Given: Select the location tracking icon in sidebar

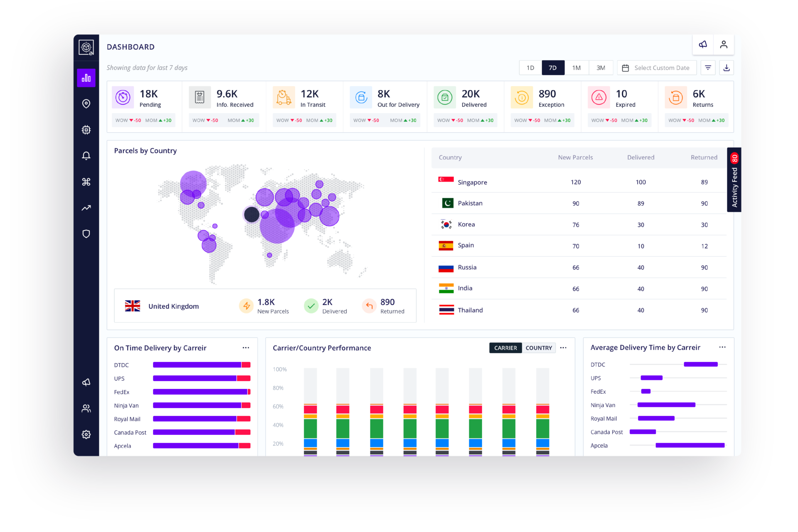Looking at the screenshot, I should tap(86, 103).
